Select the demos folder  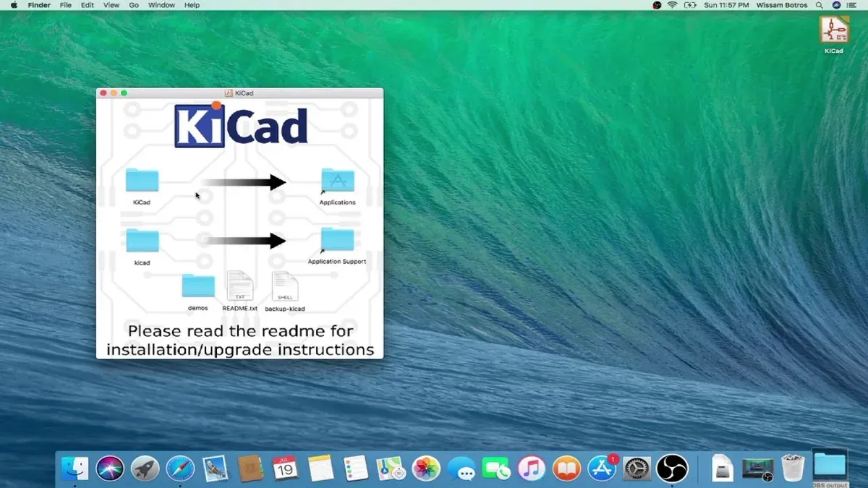pos(198,286)
